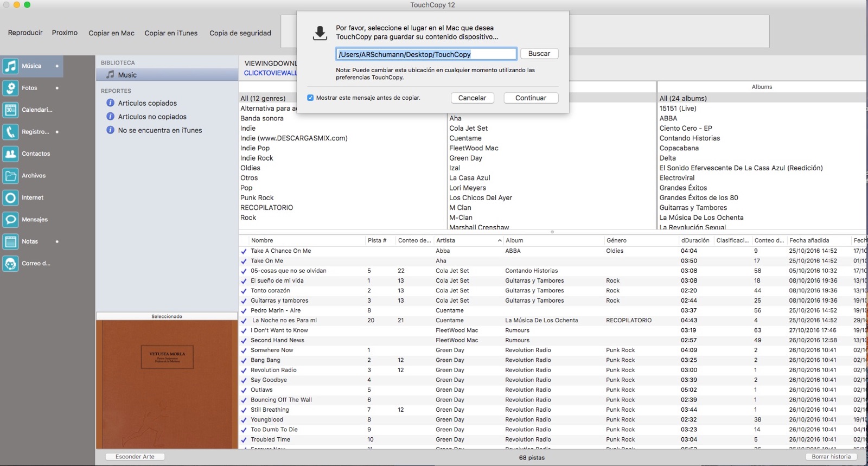Select the FleetWood Mac artist entry
868x466 pixels.
pos(474,148)
